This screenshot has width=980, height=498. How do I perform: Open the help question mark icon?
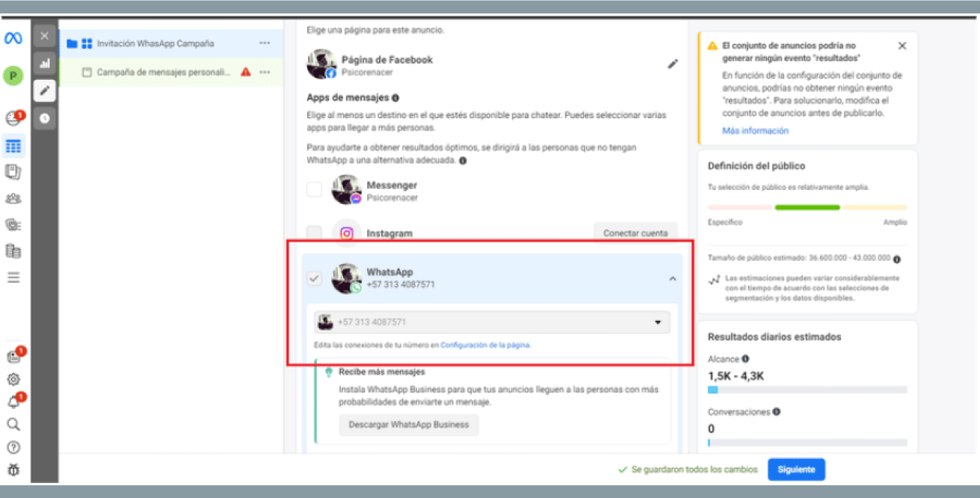click(13, 447)
